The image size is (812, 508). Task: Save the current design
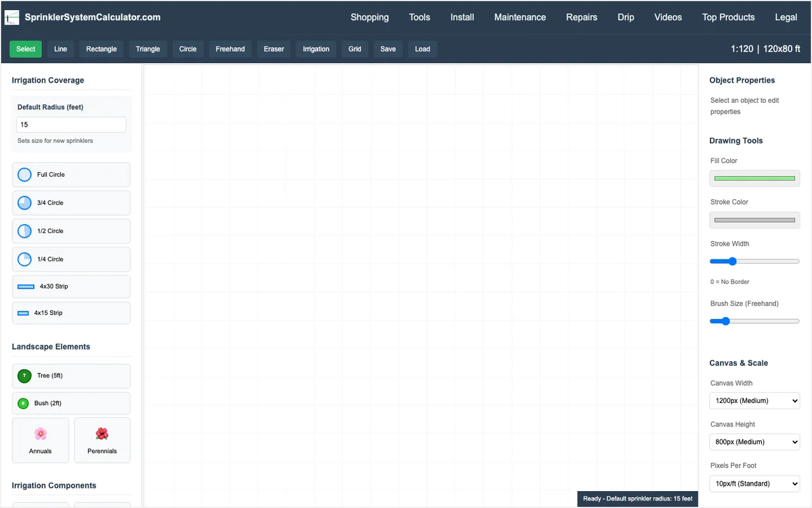388,49
